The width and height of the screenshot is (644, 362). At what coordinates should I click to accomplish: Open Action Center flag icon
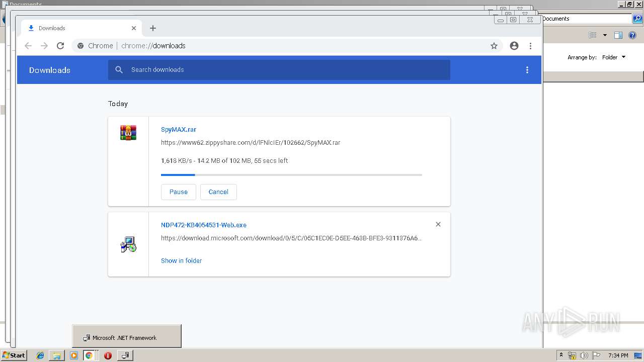[596, 355]
